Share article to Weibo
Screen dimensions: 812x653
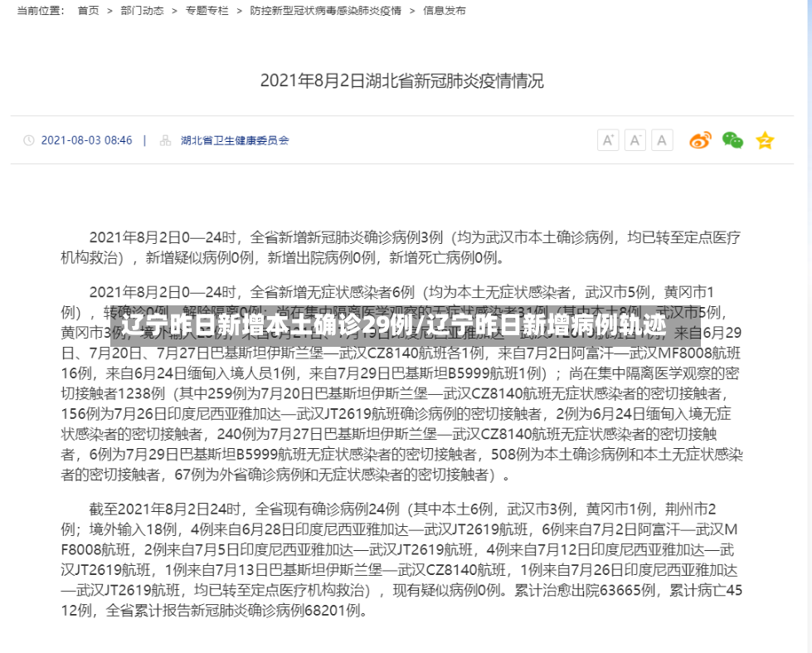(700, 140)
